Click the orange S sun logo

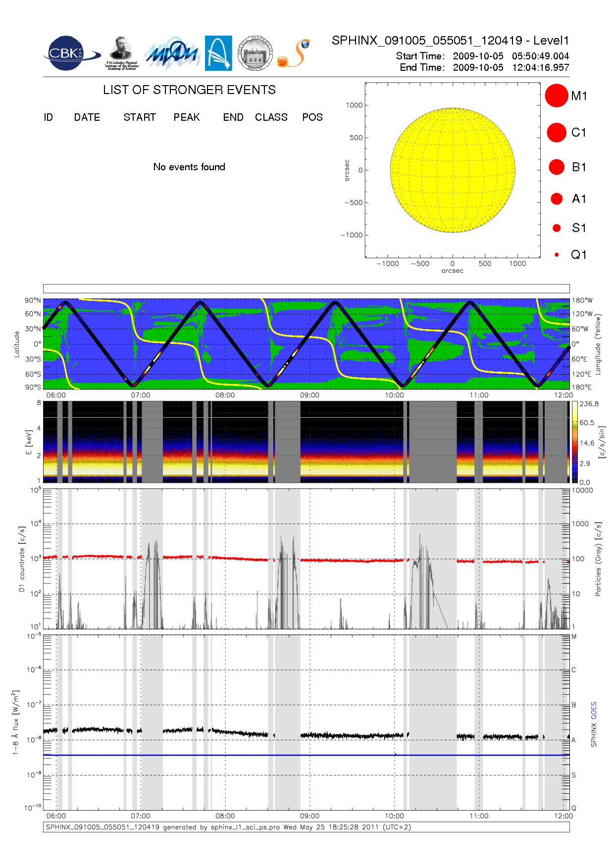294,54
